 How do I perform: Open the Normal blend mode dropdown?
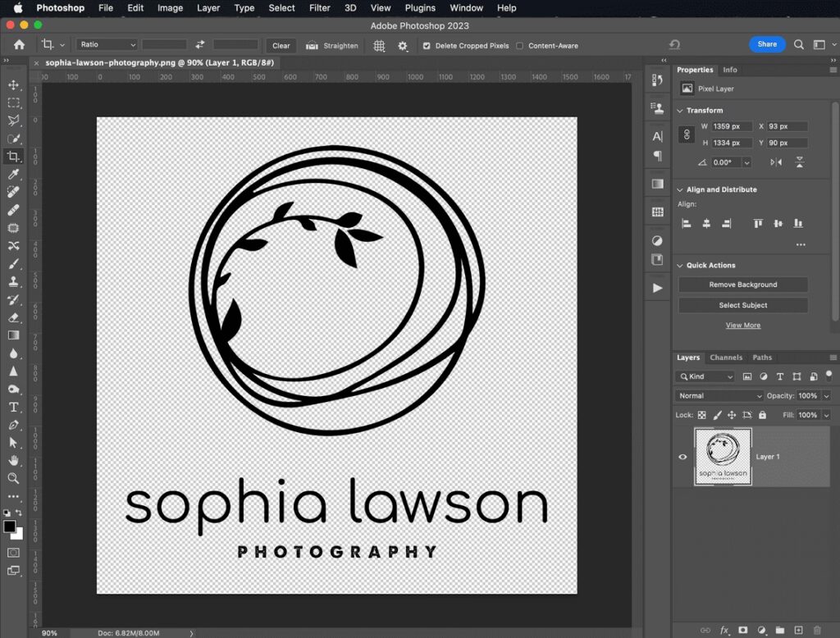pyautogui.click(x=719, y=395)
